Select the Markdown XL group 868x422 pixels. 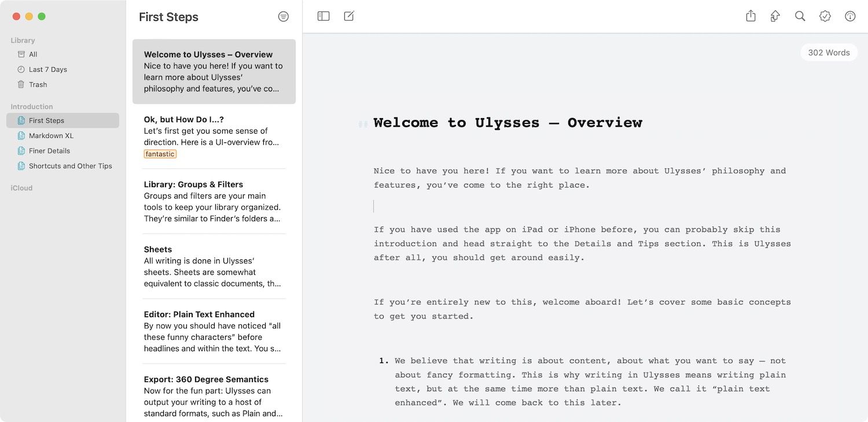[x=51, y=135]
